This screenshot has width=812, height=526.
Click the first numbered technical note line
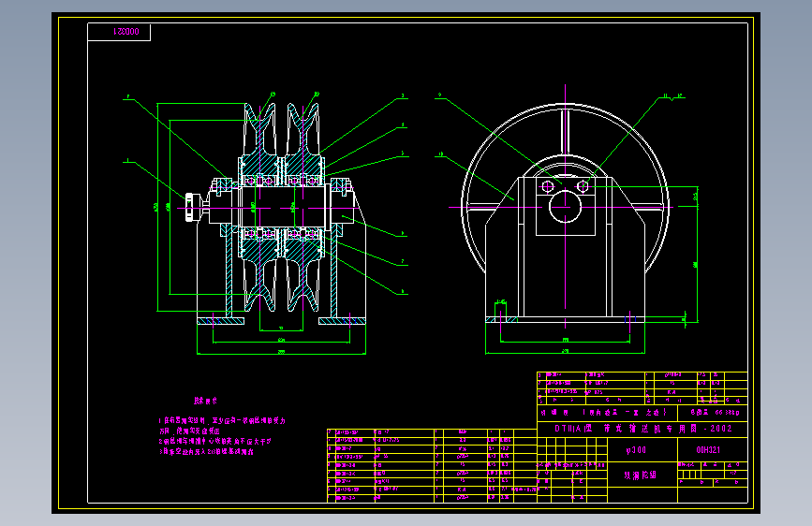tap(222, 421)
